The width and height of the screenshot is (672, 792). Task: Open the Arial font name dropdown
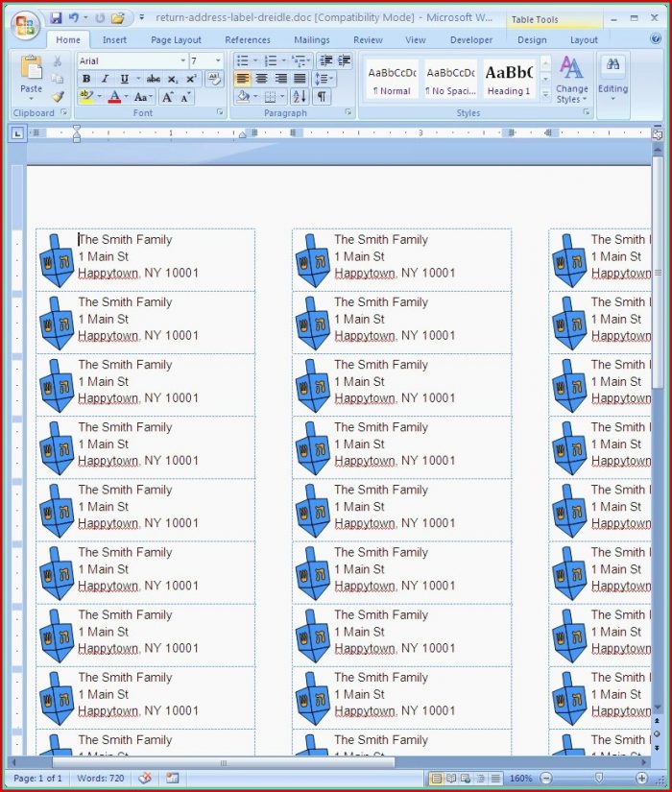(x=183, y=60)
